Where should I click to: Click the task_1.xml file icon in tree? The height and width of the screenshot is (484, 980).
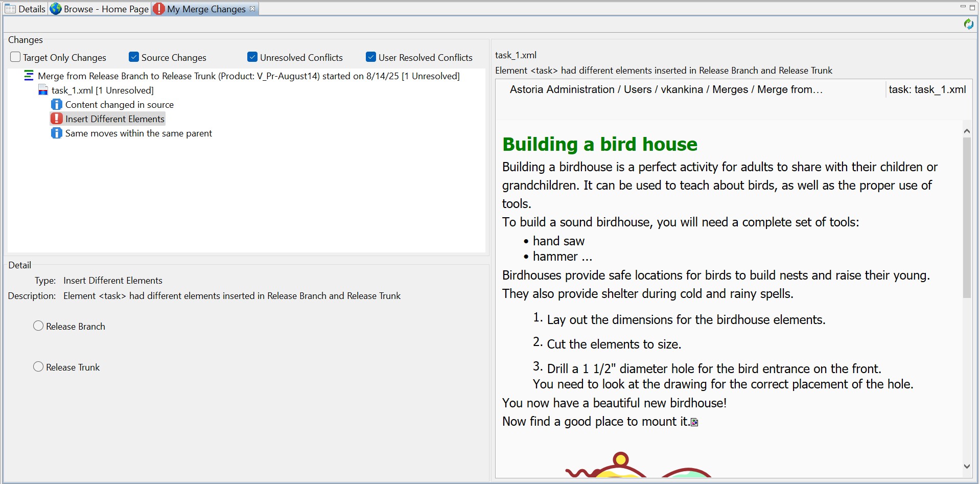pyautogui.click(x=43, y=90)
